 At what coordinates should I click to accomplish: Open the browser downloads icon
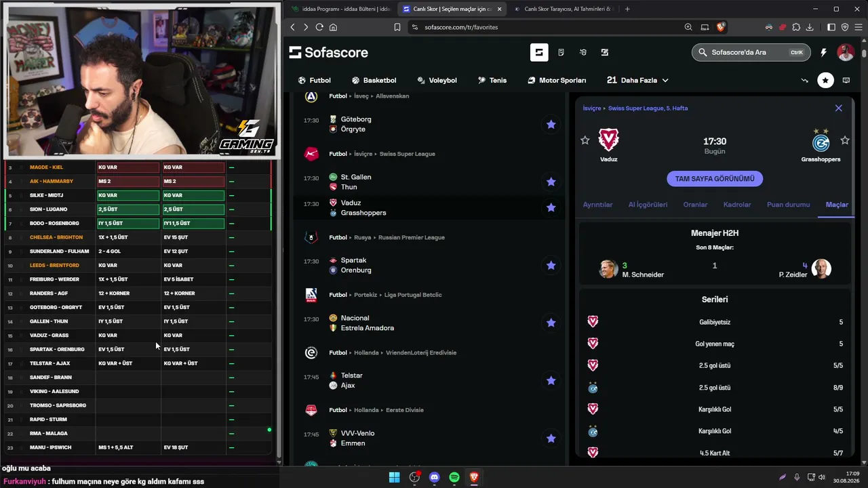[810, 27]
